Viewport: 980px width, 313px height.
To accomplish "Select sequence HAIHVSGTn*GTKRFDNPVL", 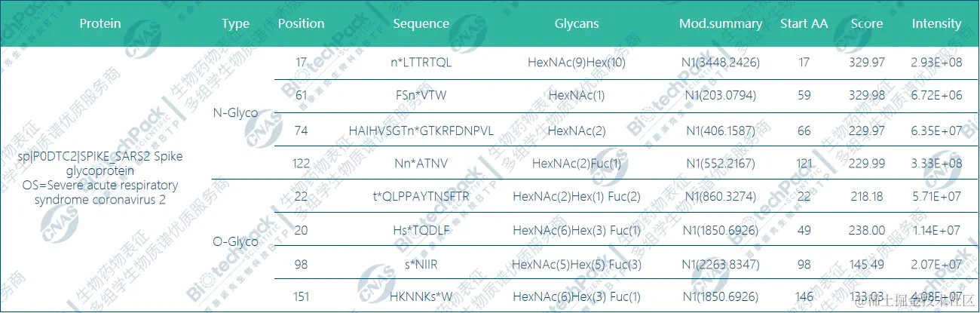I will [421, 130].
